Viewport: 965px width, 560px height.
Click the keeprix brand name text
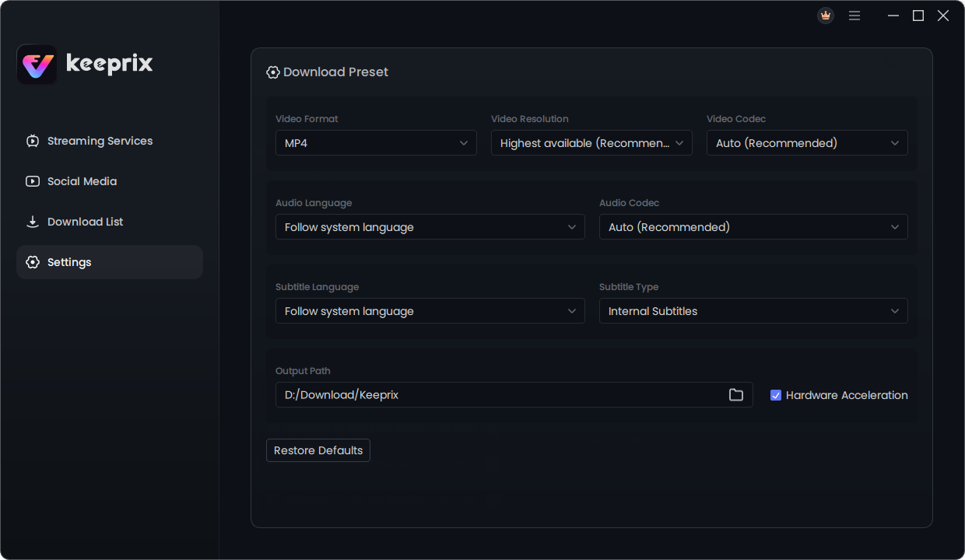click(x=110, y=64)
